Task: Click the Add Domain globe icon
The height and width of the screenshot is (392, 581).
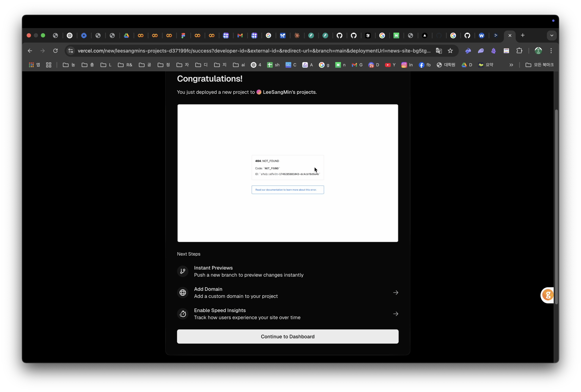Action: pyautogui.click(x=183, y=293)
